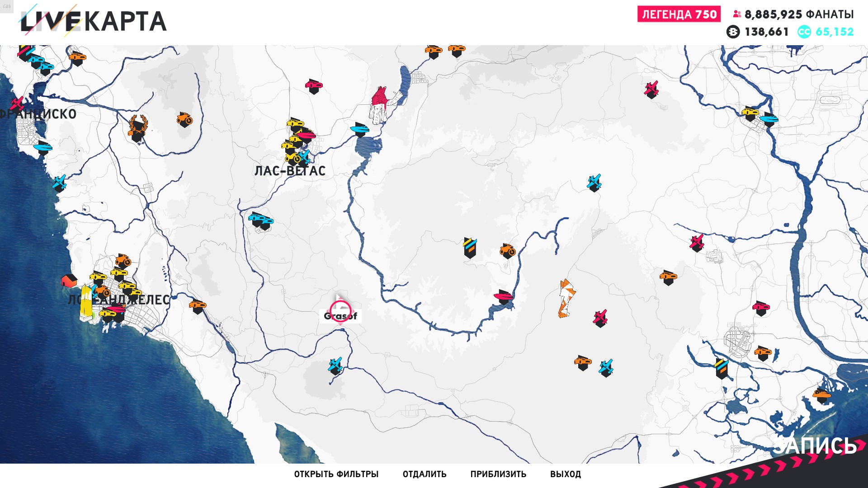Select the blue boat event in the northeast city

tap(769, 120)
